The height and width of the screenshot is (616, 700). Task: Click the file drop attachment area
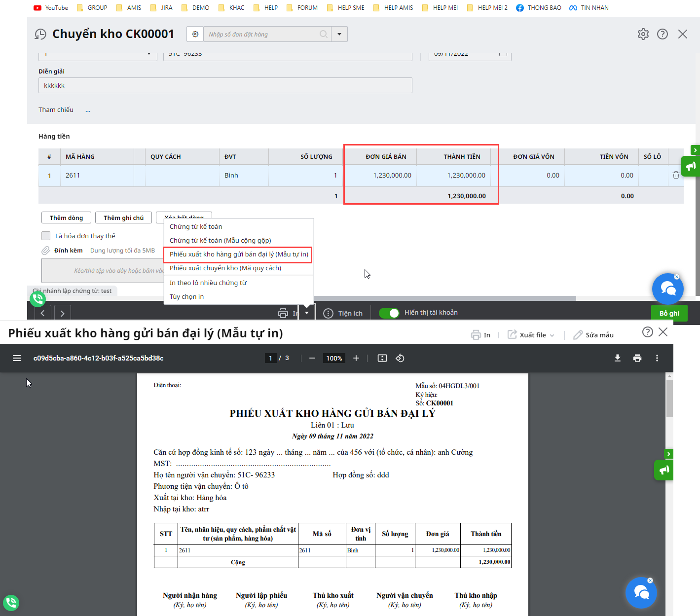point(103,270)
